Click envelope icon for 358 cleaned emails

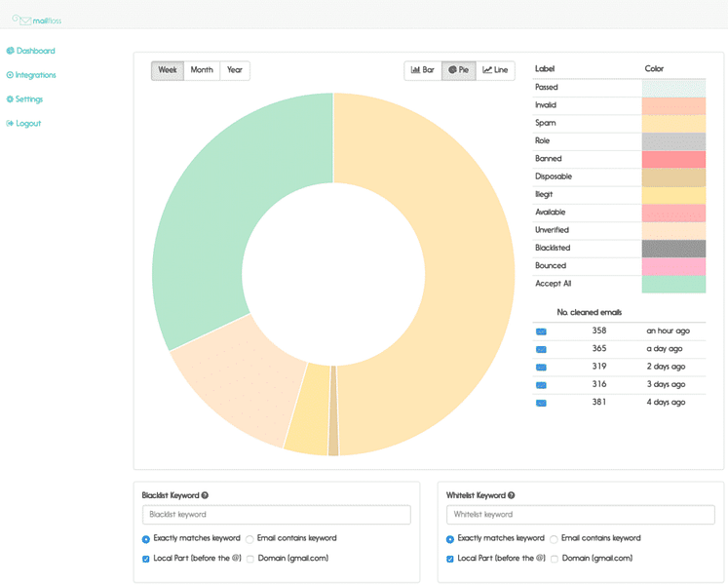541,331
